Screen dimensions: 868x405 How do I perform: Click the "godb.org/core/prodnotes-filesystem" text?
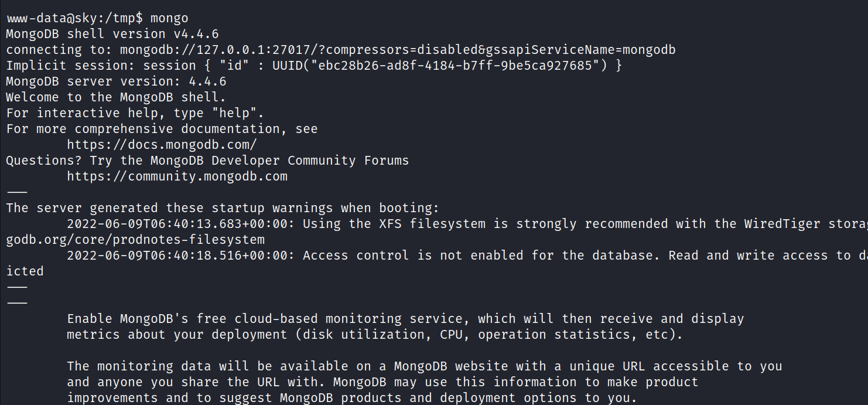coord(135,240)
